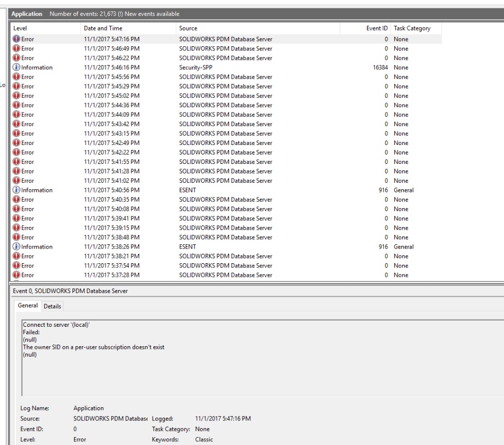Viewport: 504px width, 445px height.
Task: Click event ID 916 in the 5:40:56 PM row
Action: pos(383,190)
